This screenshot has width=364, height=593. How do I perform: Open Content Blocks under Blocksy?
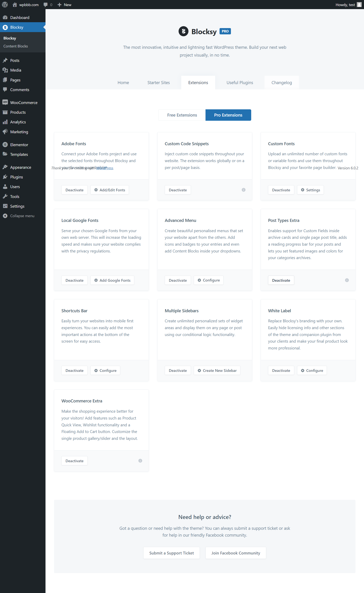(15, 46)
